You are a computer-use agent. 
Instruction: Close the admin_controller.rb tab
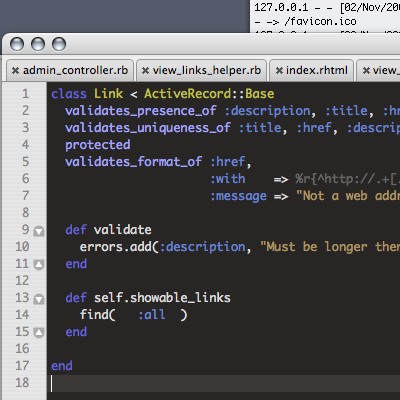pyautogui.click(x=15, y=71)
